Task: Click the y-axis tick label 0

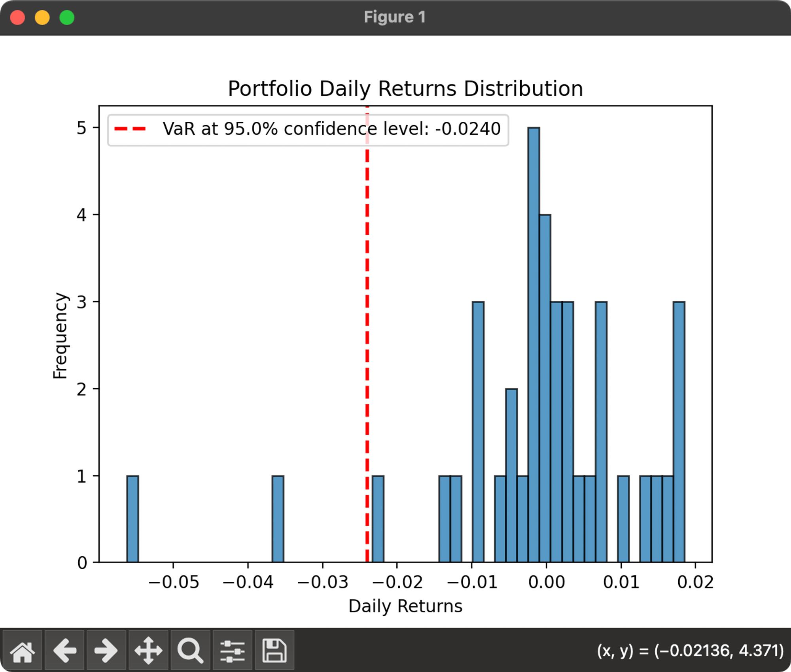Action: 81,563
